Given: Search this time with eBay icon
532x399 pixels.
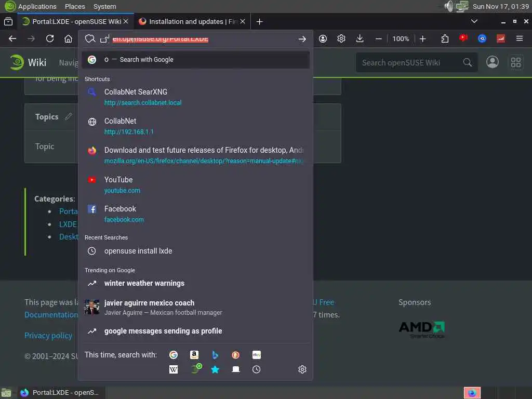Looking at the screenshot, I should (257, 355).
